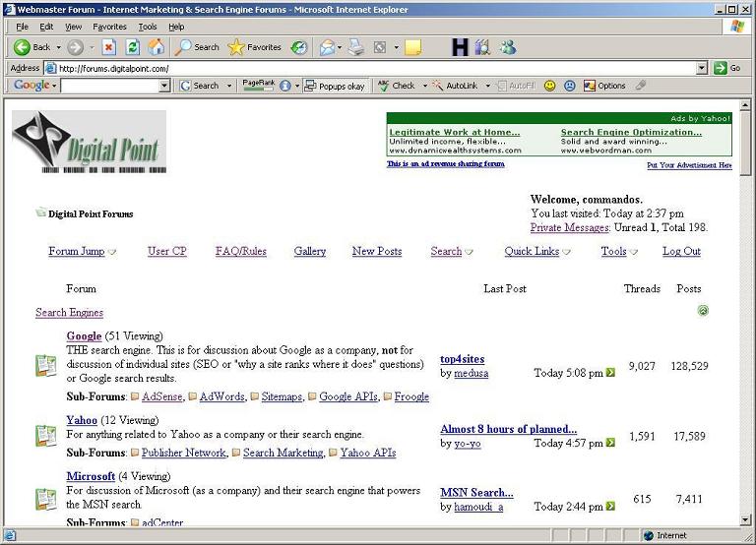Expand the AutoLink dropdown arrow

pyautogui.click(x=487, y=86)
